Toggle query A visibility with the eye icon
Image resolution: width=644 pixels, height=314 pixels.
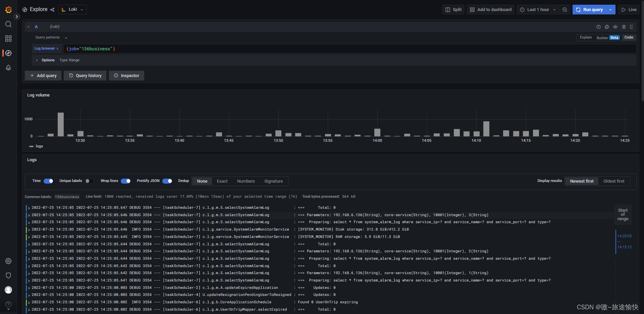click(615, 27)
